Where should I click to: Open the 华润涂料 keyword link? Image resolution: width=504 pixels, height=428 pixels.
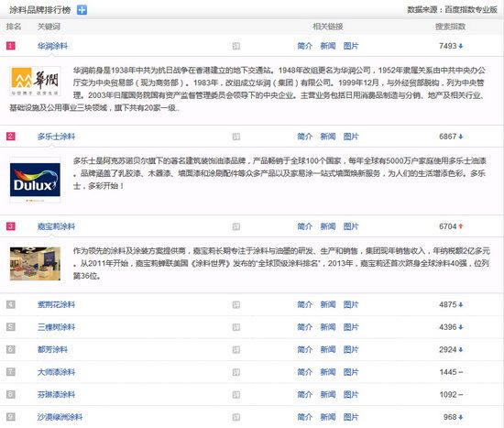click(x=52, y=47)
